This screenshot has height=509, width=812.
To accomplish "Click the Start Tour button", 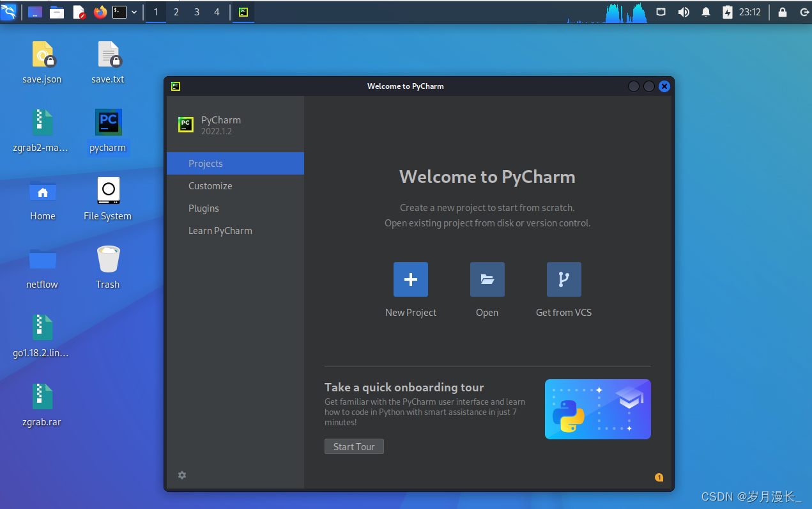I will click(354, 446).
